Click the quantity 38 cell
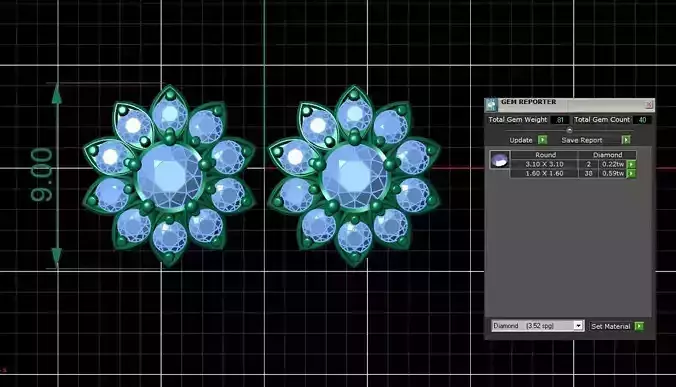The height and width of the screenshot is (387, 676). click(588, 173)
